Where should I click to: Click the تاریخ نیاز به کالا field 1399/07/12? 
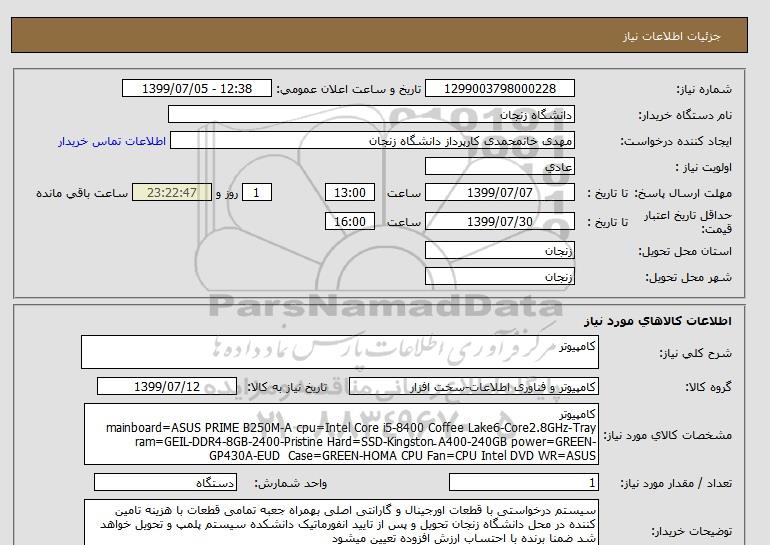point(167,386)
